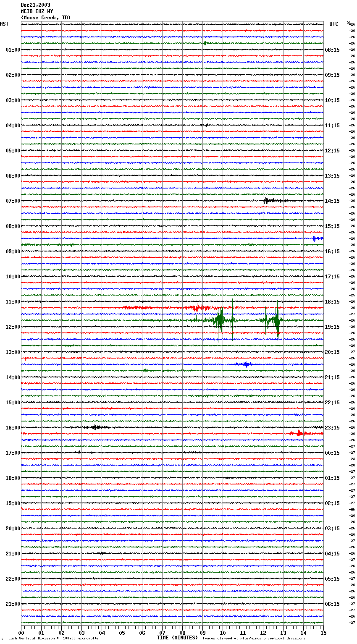357x644 pixels.
Task: Click the 12:15 UTC time label
Action: 332,151
